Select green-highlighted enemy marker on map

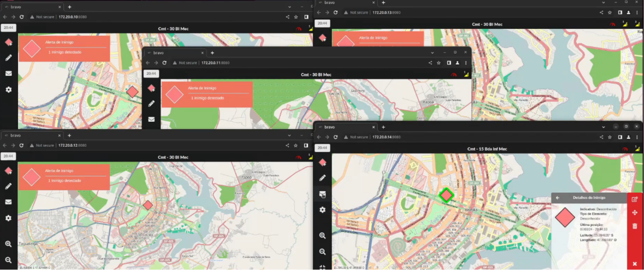(446, 195)
